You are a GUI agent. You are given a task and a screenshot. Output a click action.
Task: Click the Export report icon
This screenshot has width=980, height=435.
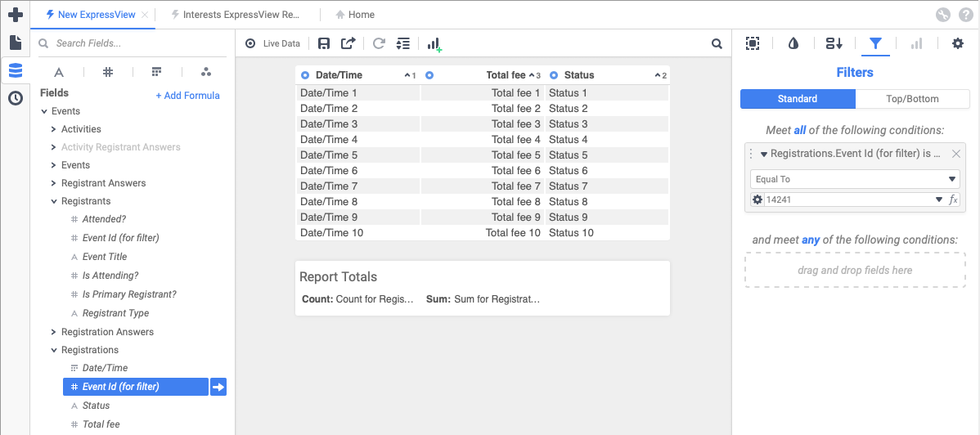point(348,44)
